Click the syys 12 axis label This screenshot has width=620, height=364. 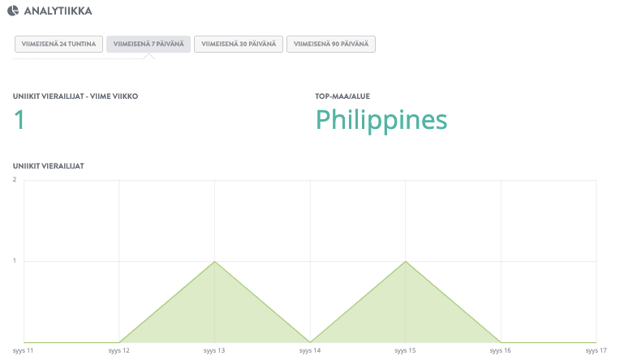point(119,351)
